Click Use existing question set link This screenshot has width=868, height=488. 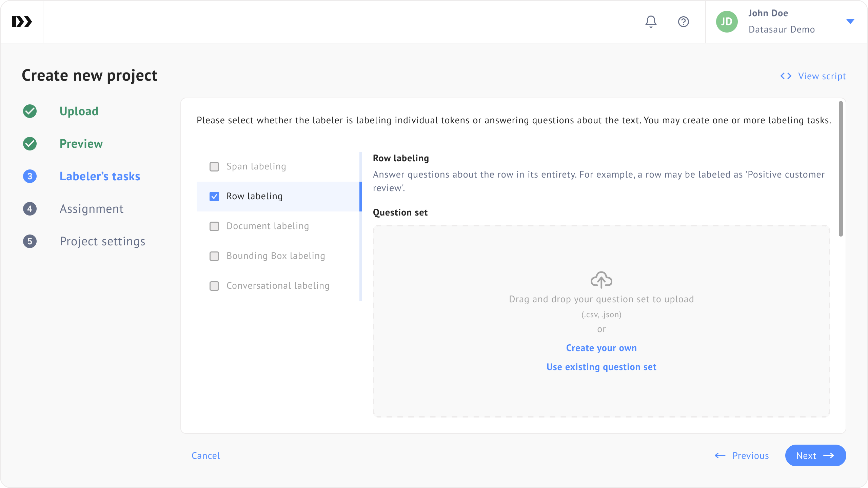click(x=601, y=367)
